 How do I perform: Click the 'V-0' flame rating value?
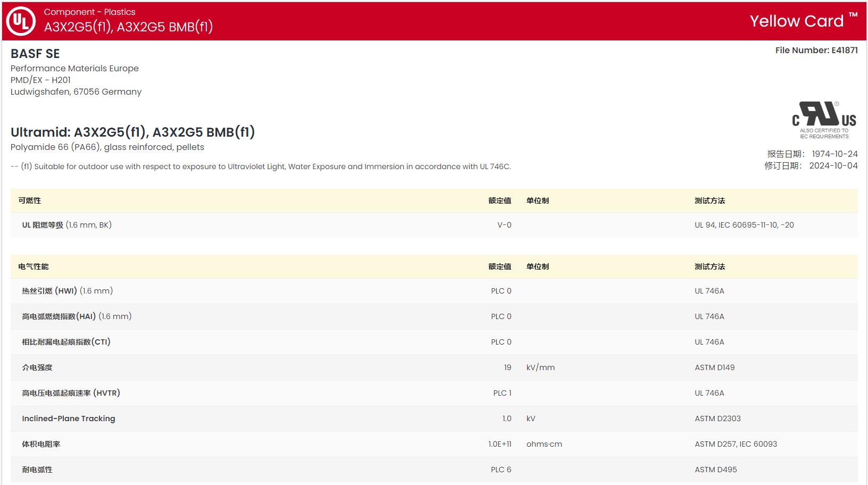504,225
